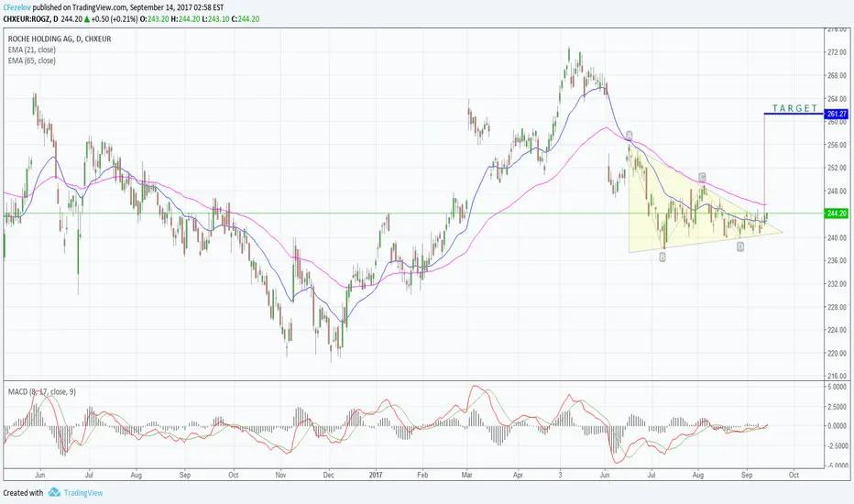This screenshot has width=854, height=504.
Task: Click the 216.00 price axis label
Action: [838, 376]
